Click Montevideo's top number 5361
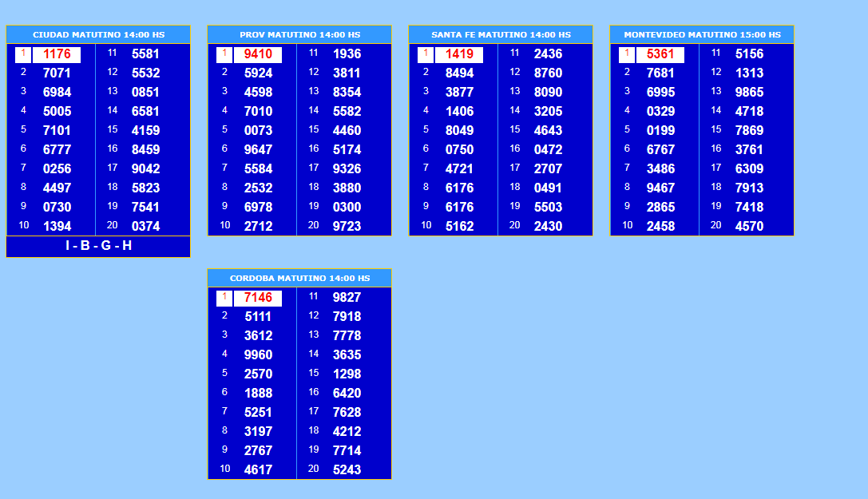868x499 pixels. (660, 54)
